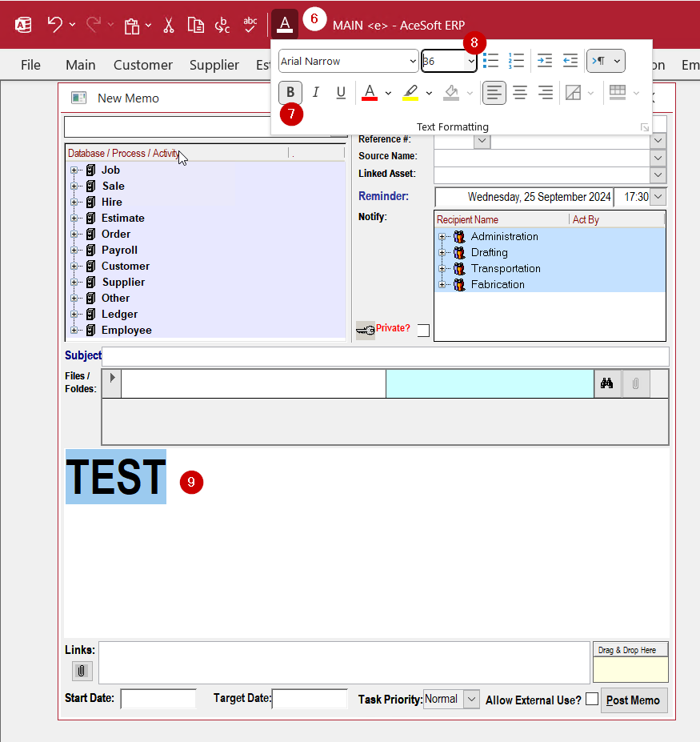Select the Employee tree item
Viewport: 700px width, 742px height.
[x=126, y=331]
